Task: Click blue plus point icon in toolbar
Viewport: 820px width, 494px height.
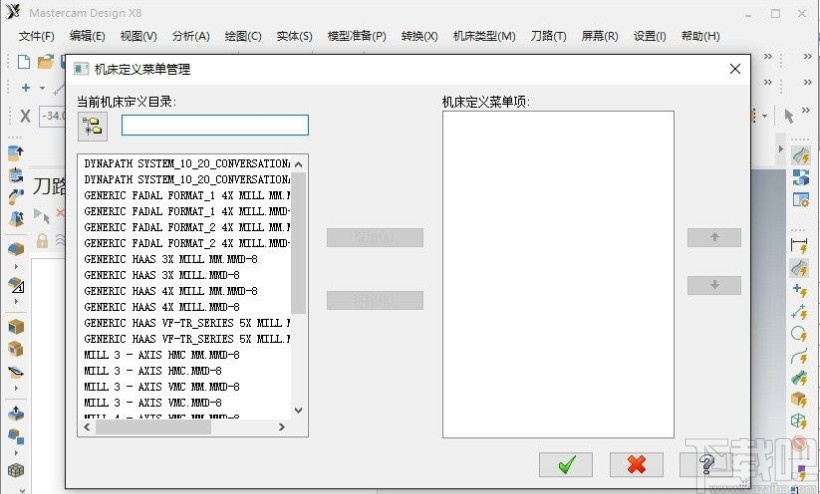Action: point(26,88)
